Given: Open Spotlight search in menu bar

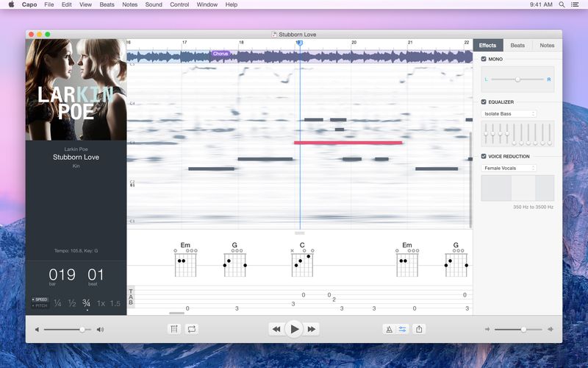Looking at the screenshot, I should tap(562, 4).
